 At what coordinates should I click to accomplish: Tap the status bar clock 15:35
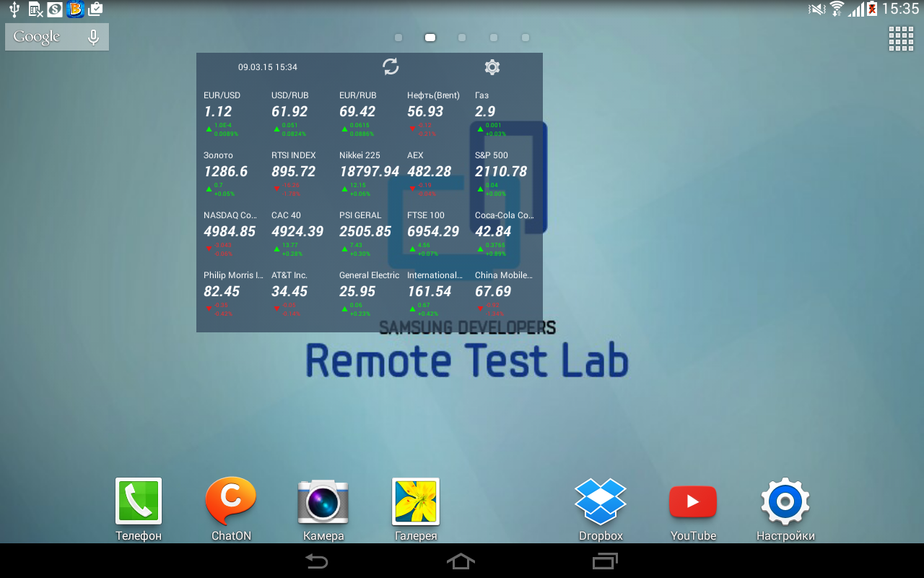900,9
